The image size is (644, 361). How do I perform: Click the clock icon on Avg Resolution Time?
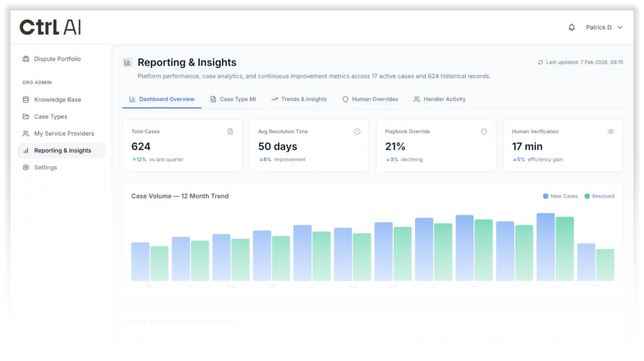coord(357,131)
